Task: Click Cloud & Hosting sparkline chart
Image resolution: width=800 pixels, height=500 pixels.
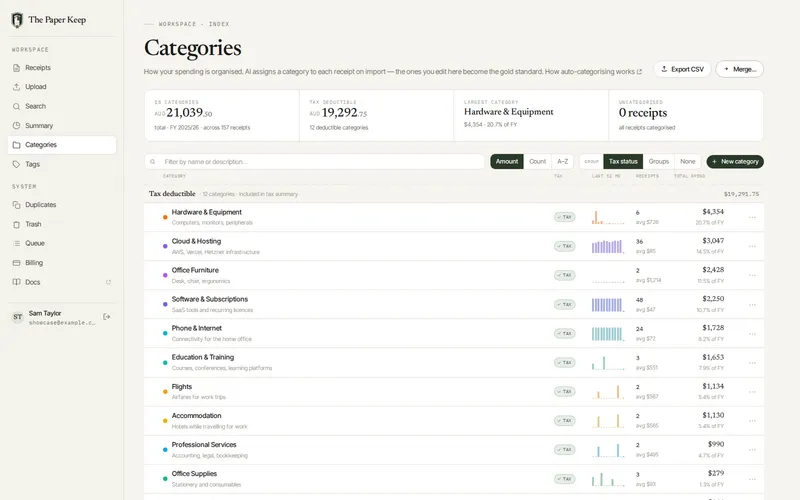Action: point(608,246)
